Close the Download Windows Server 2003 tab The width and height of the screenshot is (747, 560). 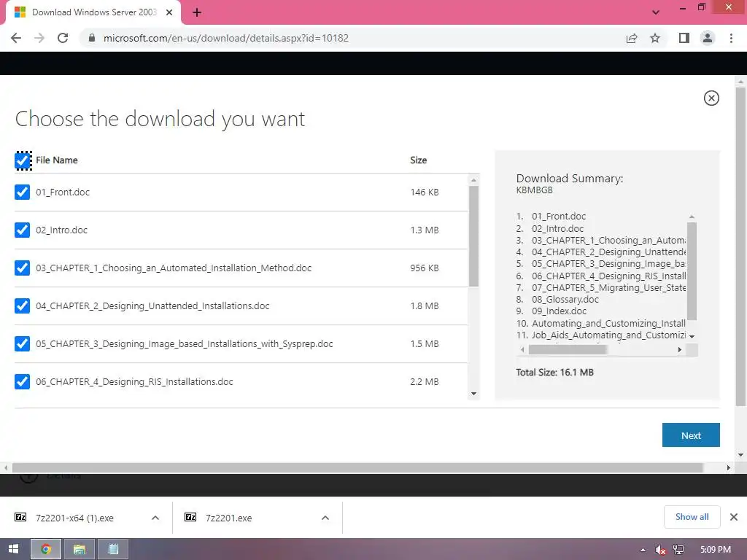click(x=169, y=12)
